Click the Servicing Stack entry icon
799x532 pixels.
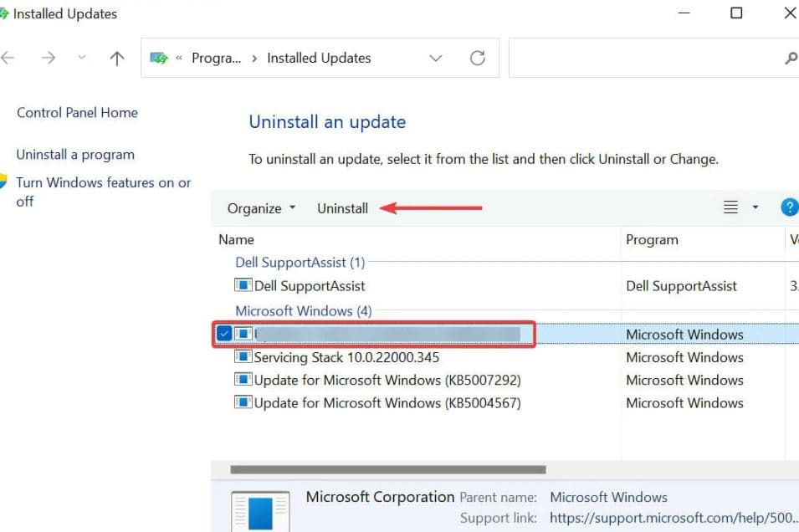pyautogui.click(x=243, y=356)
